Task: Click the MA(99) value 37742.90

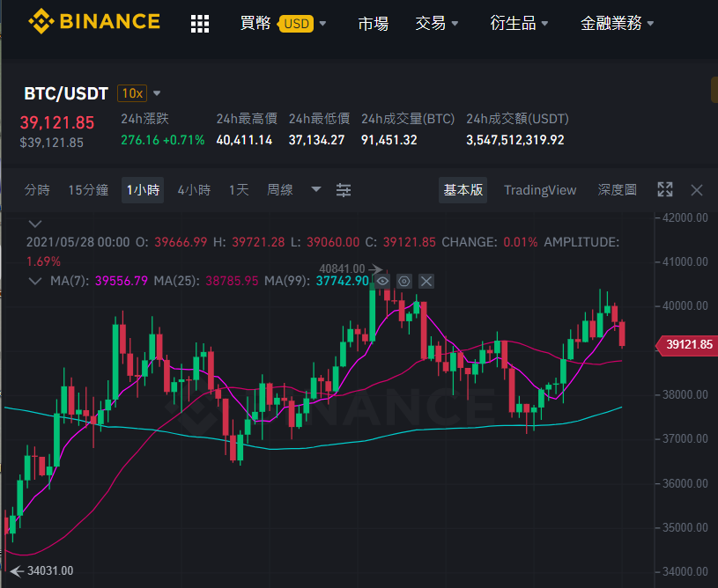Action: 343,281
